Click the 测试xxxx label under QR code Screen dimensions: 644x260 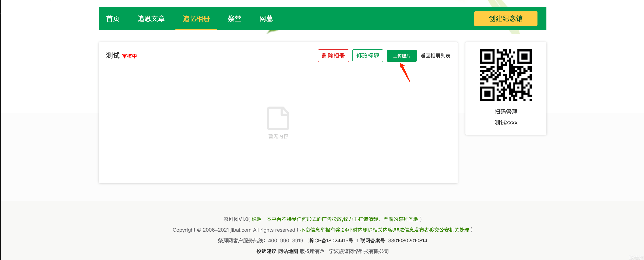(x=506, y=122)
